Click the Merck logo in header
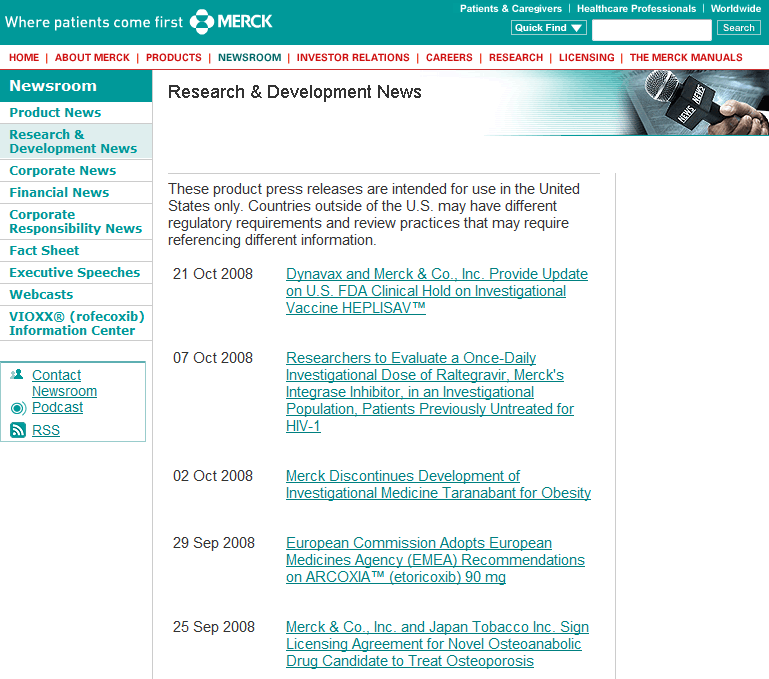Viewport: 769px width, 679px height. (x=231, y=22)
